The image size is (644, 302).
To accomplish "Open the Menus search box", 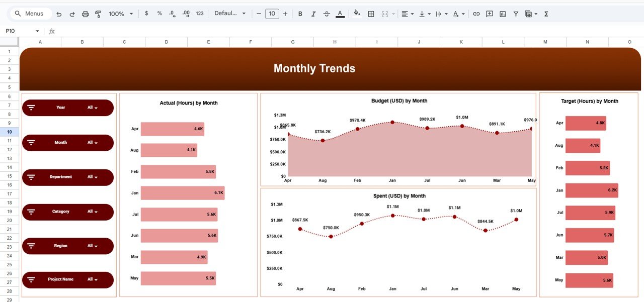I will (x=30, y=14).
